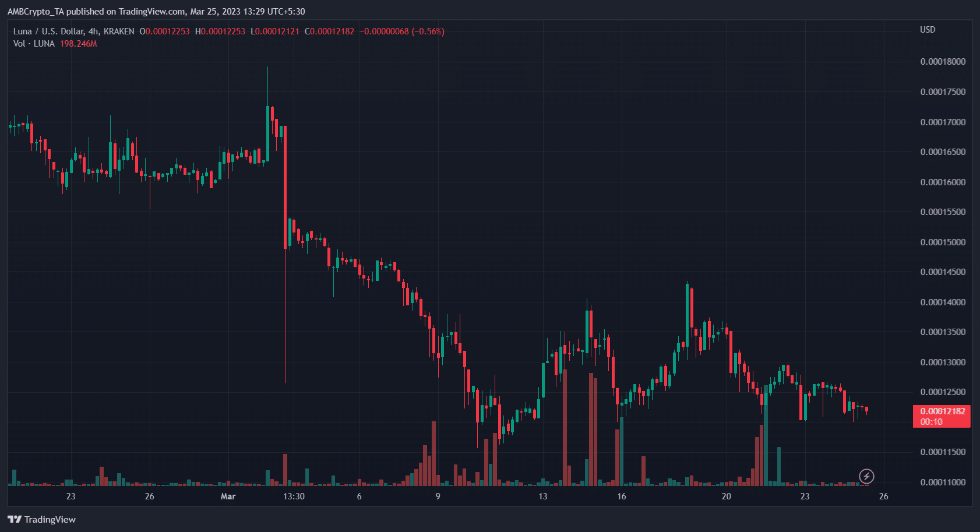This screenshot has height=532, width=980.
Task: Click the 0.00011500 price axis label
Action: coord(943,452)
